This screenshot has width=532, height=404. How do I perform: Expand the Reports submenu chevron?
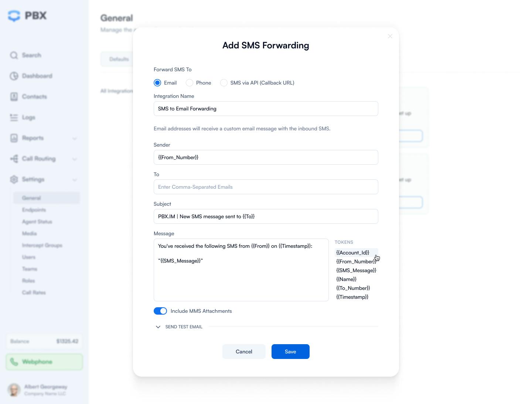(x=75, y=138)
